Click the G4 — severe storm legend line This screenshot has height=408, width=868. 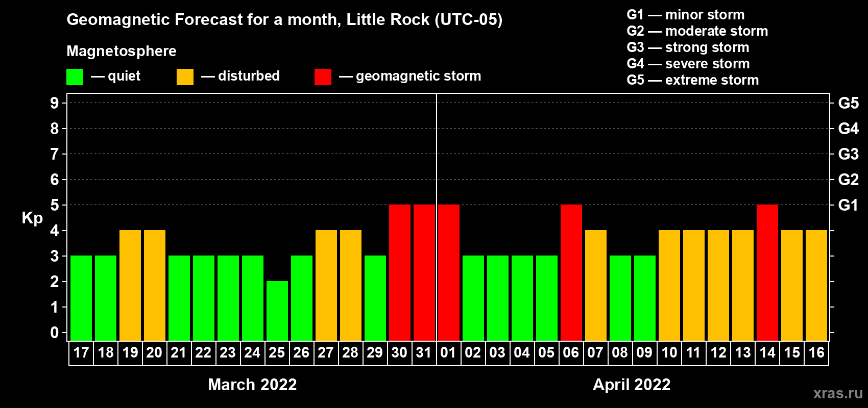tap(688, 64)
